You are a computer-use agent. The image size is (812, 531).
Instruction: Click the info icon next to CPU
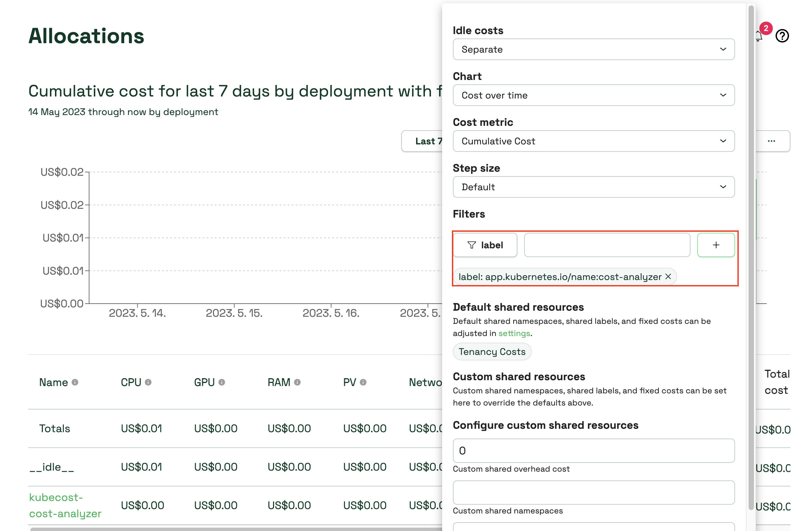148,382
